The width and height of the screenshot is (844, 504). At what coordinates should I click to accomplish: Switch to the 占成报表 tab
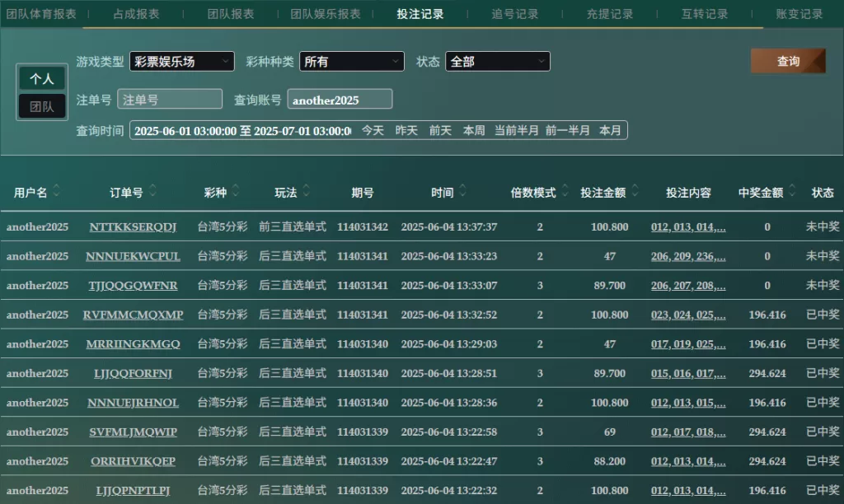[x=136, y=14]
